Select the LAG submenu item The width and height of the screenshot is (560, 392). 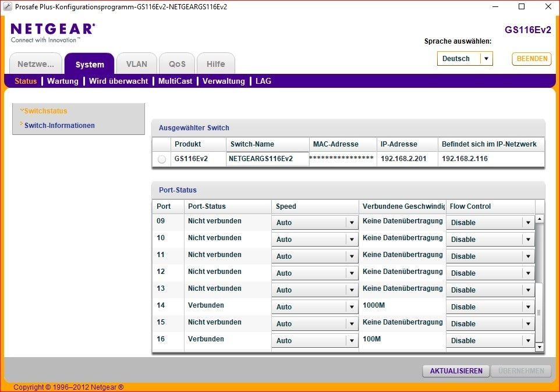click(x=263, y=81)
